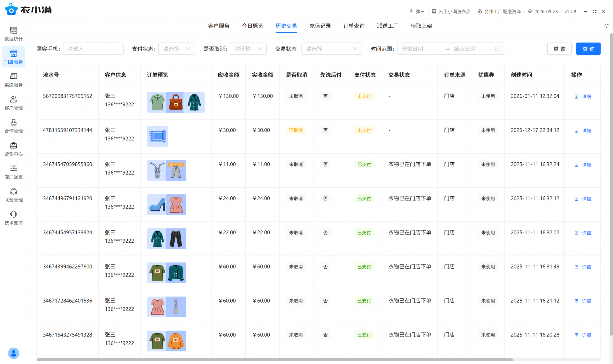Expand the 支付状态 dropdown

[x=176, y=49]
